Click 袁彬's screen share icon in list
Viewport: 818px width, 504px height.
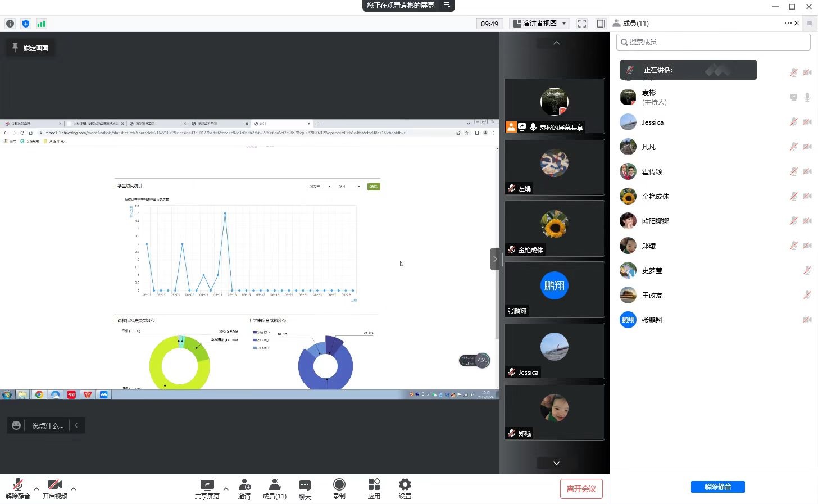(794, 97)
